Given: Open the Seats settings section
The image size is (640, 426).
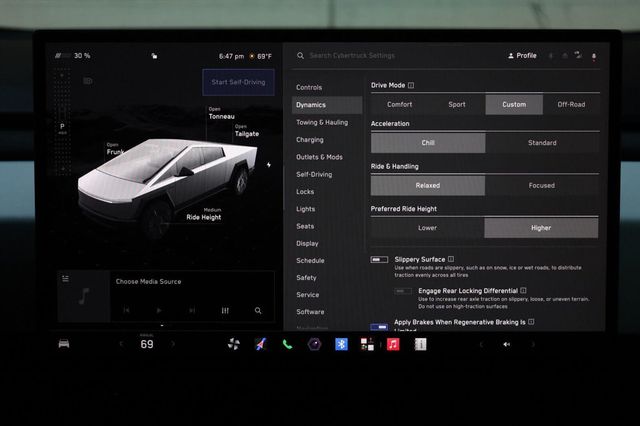Looking at the screenshot, I should (x=327, y=226).
